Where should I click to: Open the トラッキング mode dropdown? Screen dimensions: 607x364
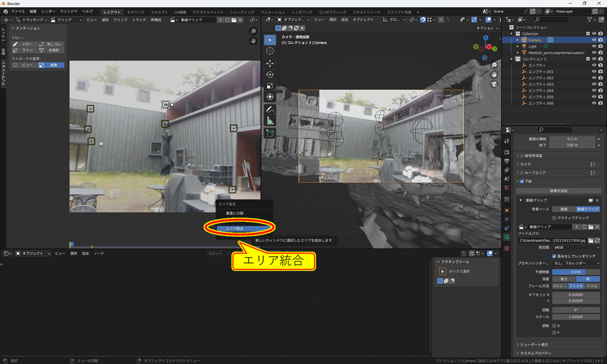tap(32, 20)
